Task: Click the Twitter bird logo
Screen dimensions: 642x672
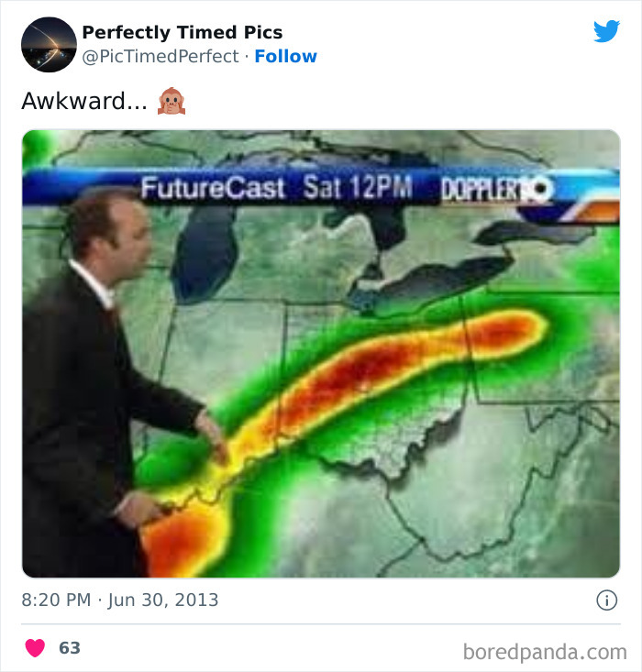Action: (x=606, y=31)
